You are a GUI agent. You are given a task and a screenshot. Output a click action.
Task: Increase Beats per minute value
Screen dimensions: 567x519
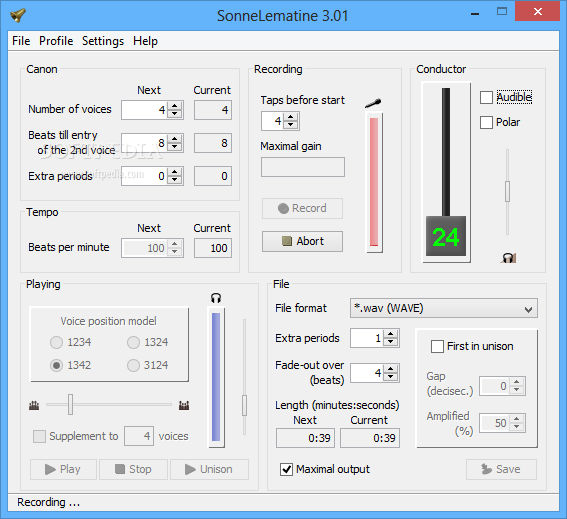[x=175, y=244]
